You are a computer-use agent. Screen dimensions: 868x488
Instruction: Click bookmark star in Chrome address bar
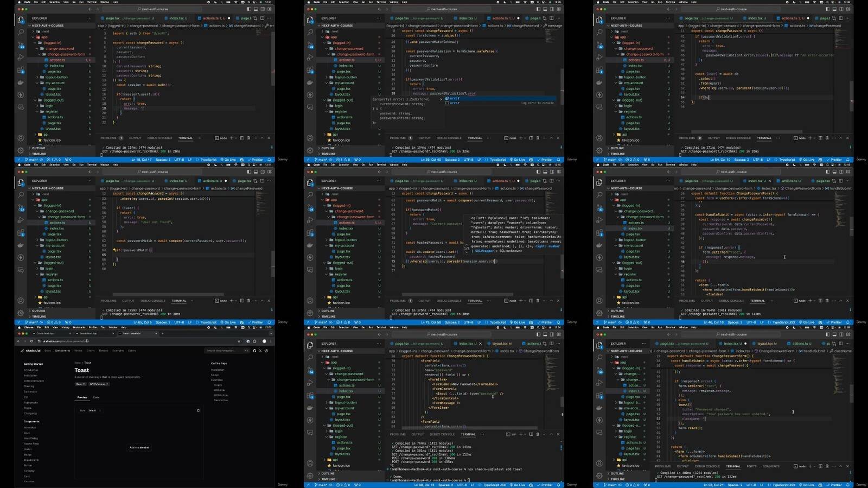[239, 341]
